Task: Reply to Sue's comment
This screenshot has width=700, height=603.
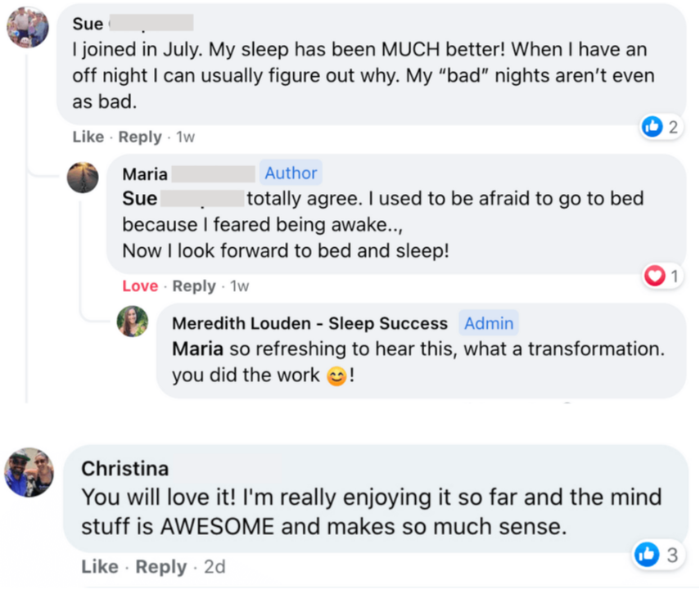Action: (x=139, y=137)
